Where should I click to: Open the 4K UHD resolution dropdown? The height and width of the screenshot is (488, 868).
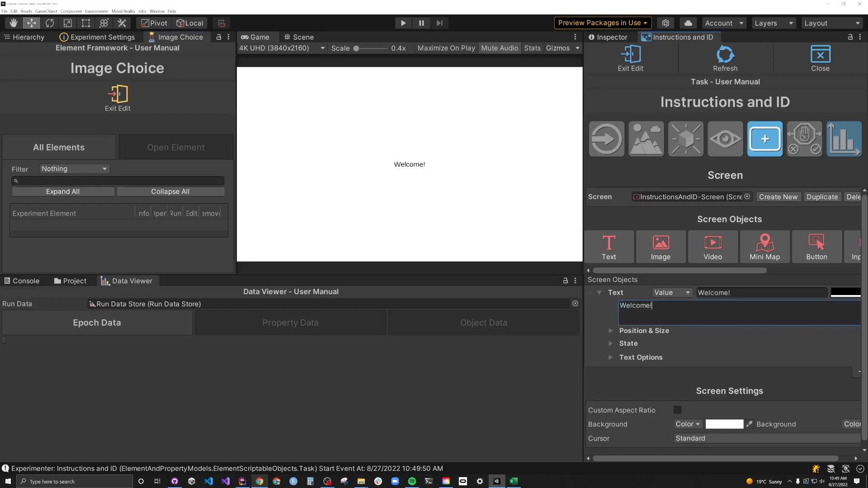click(x=282, y=48)
